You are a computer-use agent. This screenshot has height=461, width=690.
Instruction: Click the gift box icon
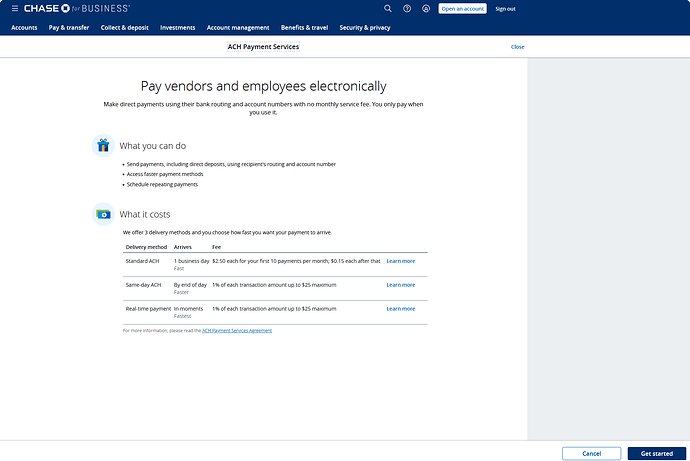(102, 146)
